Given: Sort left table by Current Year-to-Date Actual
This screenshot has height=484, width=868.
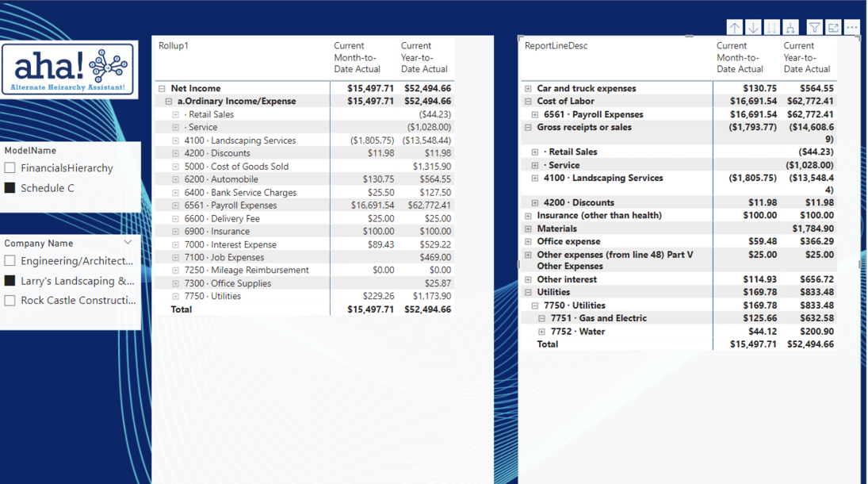Looking at the screenshot, I should tap(424, 57).
